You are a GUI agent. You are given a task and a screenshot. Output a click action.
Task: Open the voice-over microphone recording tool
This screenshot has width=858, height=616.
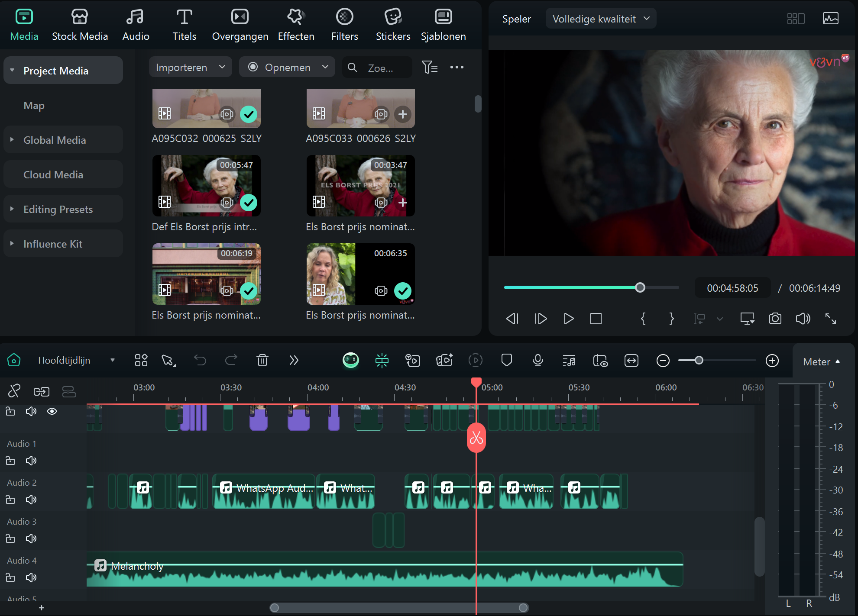tap(537, 360)
